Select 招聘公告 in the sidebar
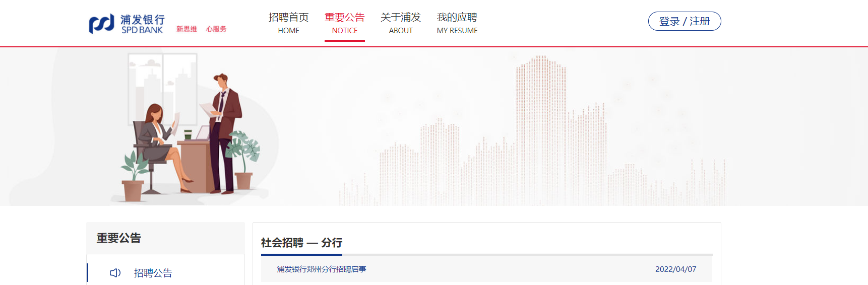 [x=153, y=273]
